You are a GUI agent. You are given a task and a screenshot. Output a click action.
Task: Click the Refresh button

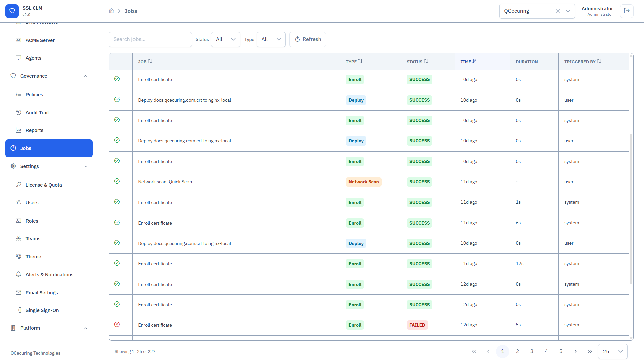coord(308,39)
